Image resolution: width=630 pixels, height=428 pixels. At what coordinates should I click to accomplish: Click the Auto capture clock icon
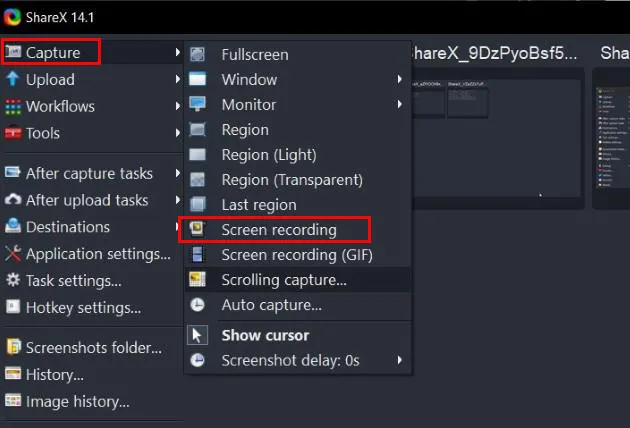click(x=197, y=305)
